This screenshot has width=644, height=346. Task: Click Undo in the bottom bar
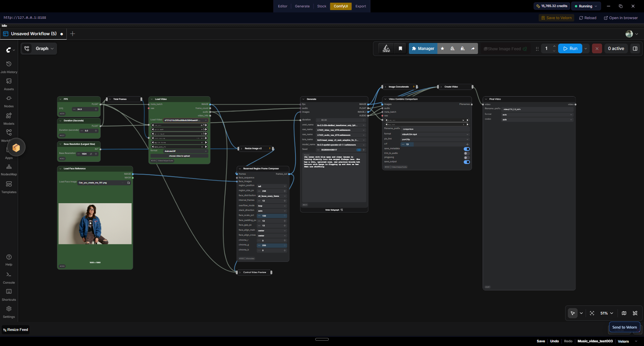[x=554, y=341]
